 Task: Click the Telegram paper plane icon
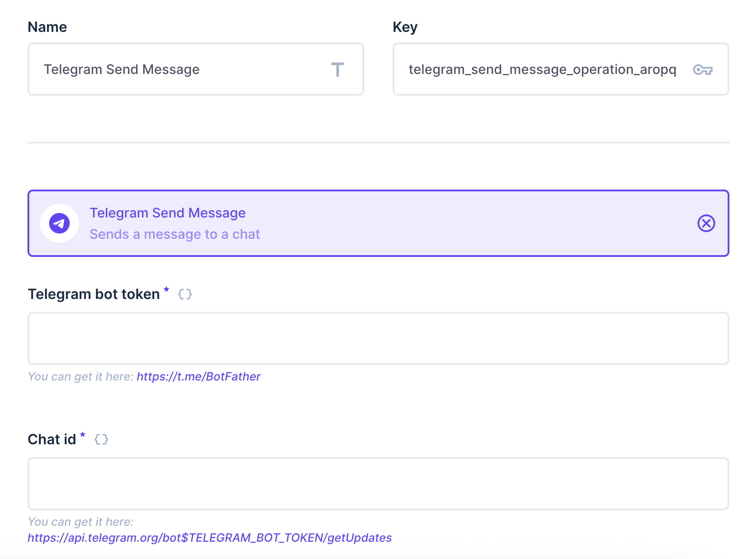click(59, 223)
